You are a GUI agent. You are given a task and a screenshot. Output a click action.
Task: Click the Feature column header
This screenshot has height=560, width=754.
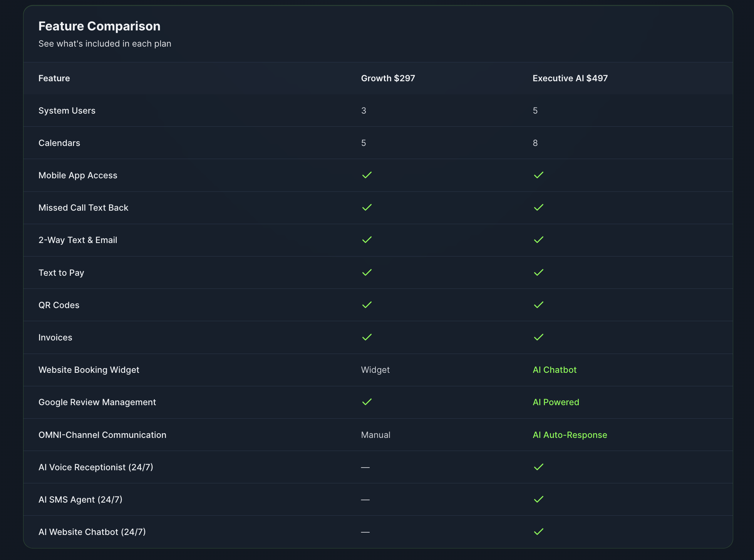pos(54,78)
